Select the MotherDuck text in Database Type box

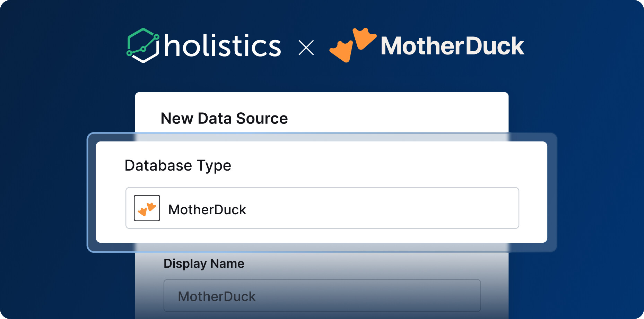207,210
